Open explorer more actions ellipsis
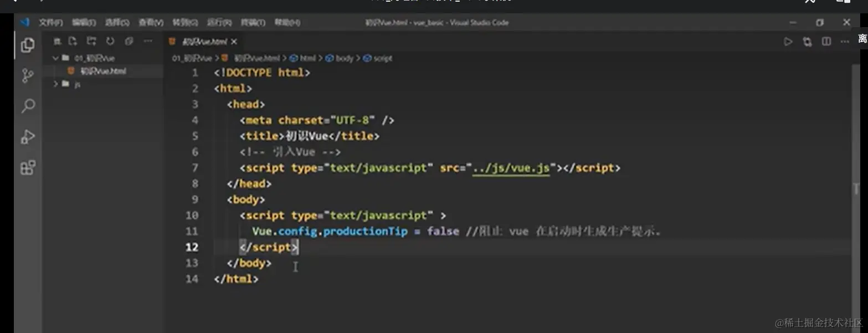This screenshot has width=868, height=333. coord(148,42)
